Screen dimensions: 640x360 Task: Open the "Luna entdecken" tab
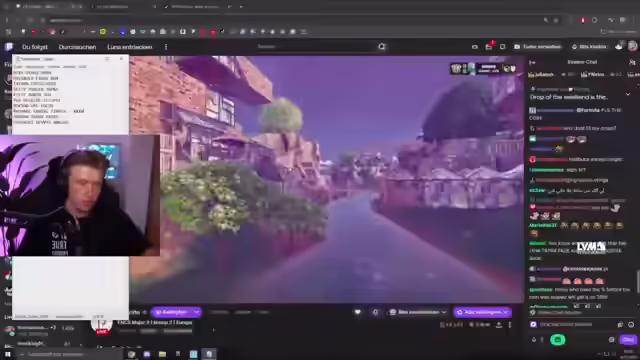point(129,47)
